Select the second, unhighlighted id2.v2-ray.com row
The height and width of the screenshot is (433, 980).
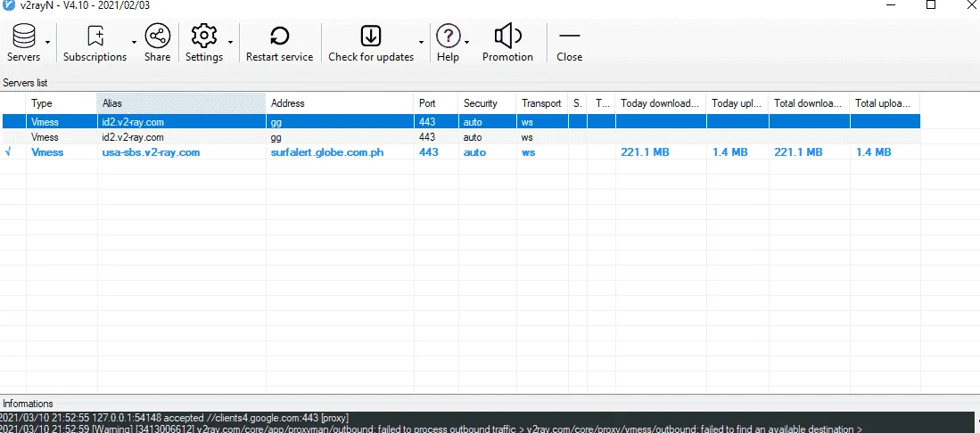point(460,137)
